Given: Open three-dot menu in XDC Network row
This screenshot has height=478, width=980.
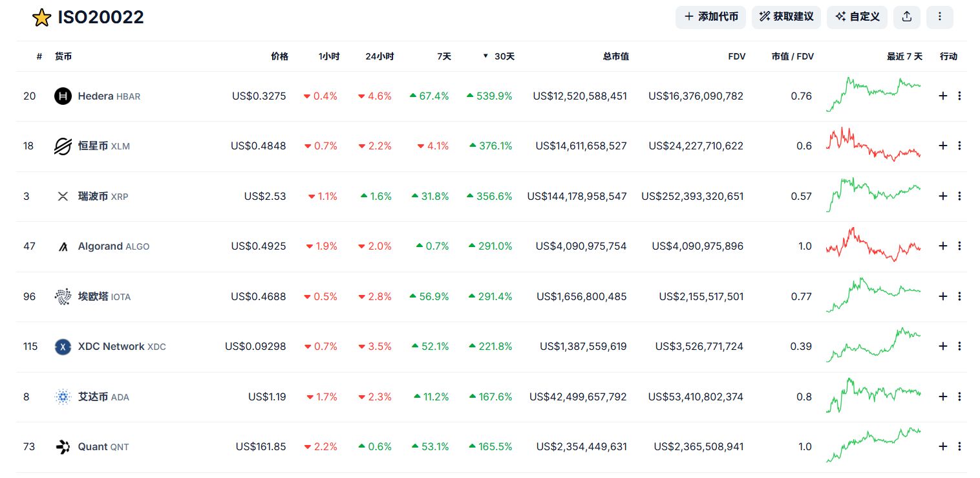Looking at the screenshot, I should [x=959, y=347].
